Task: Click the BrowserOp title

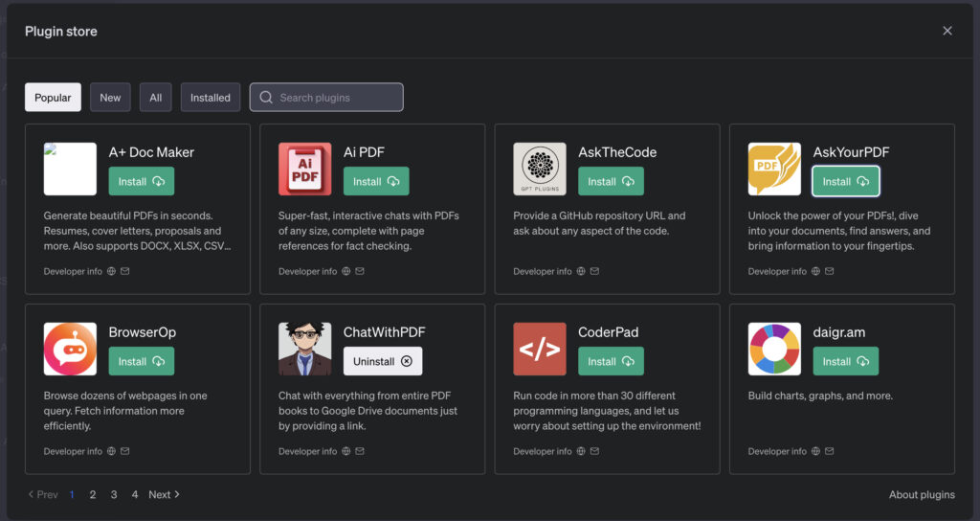Action: [x=143, y=332]
